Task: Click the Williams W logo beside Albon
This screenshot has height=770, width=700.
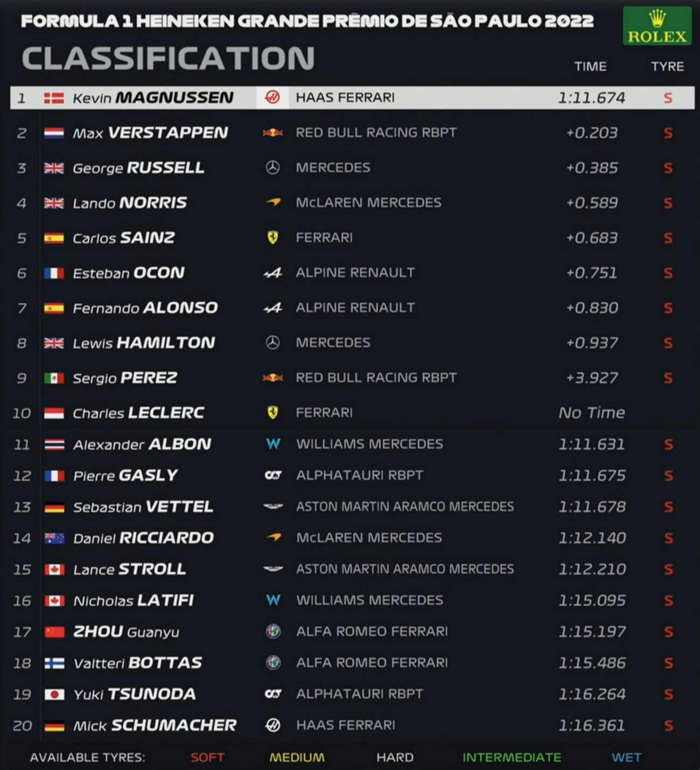Action: pos(273,444)
